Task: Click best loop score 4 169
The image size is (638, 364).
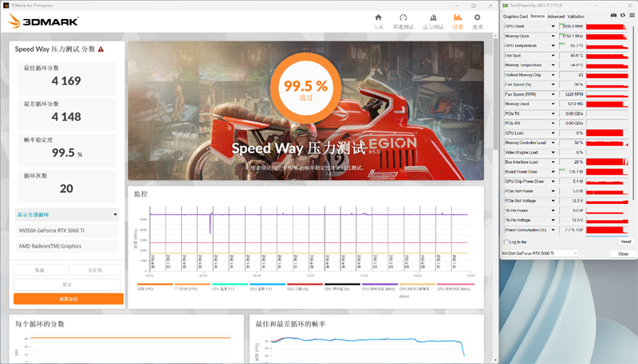Action: tap(66, 80)
